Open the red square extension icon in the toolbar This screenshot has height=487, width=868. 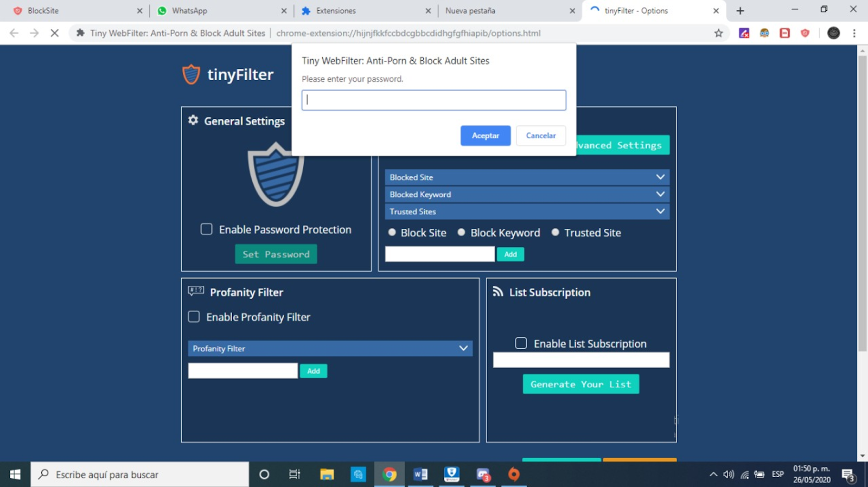[784, 33]
